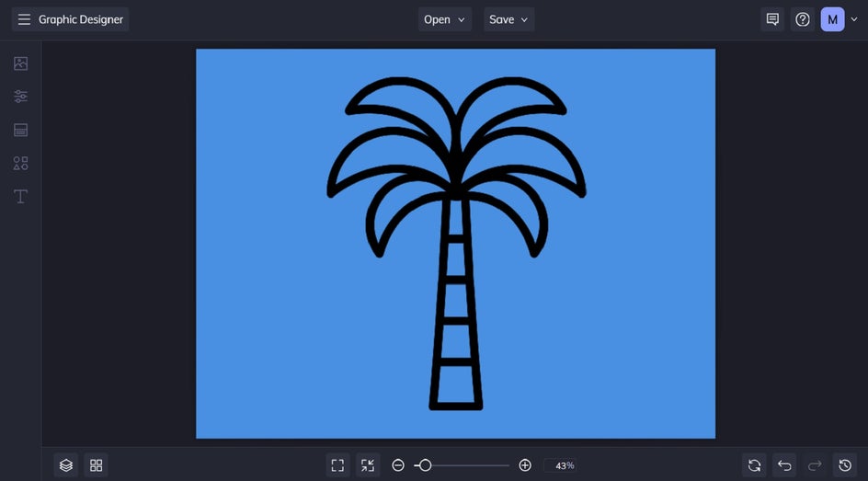This screenshot has height=481, width=868.
Task: Open the Image Manager sidebar icon
Action: coord(20,63)
